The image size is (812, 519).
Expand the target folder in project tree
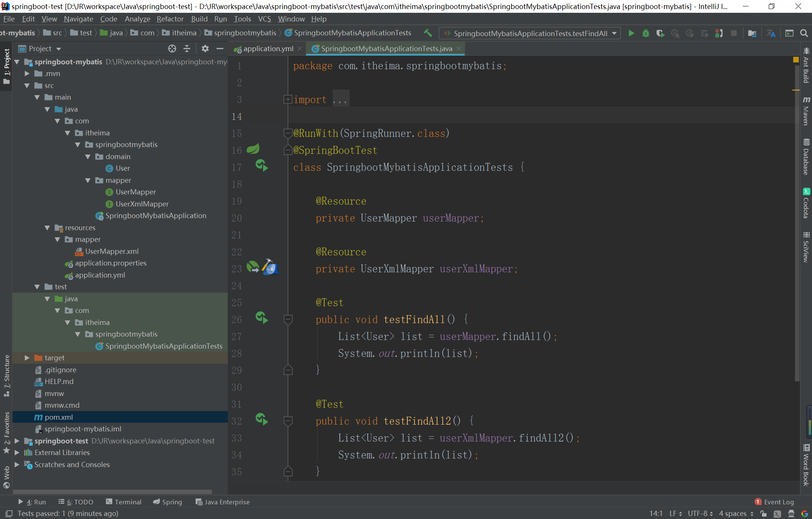pyautogui.click(x=27, y=358)
